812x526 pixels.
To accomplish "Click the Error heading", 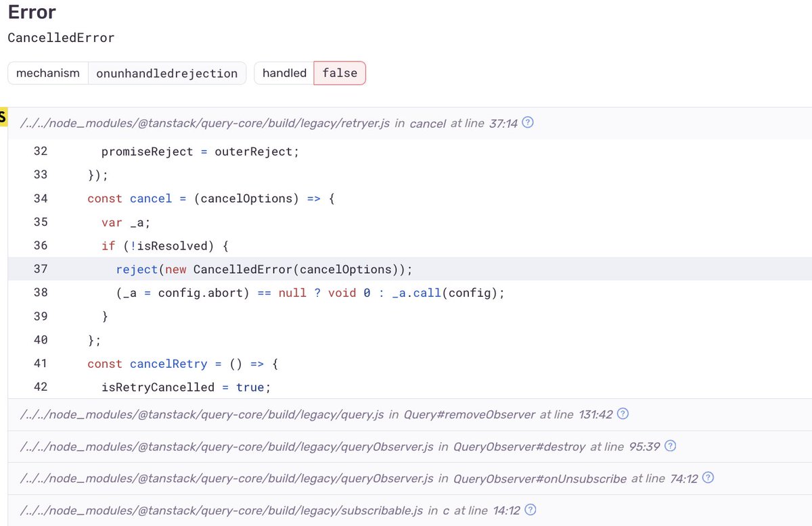I will click(x=32, y=11).
